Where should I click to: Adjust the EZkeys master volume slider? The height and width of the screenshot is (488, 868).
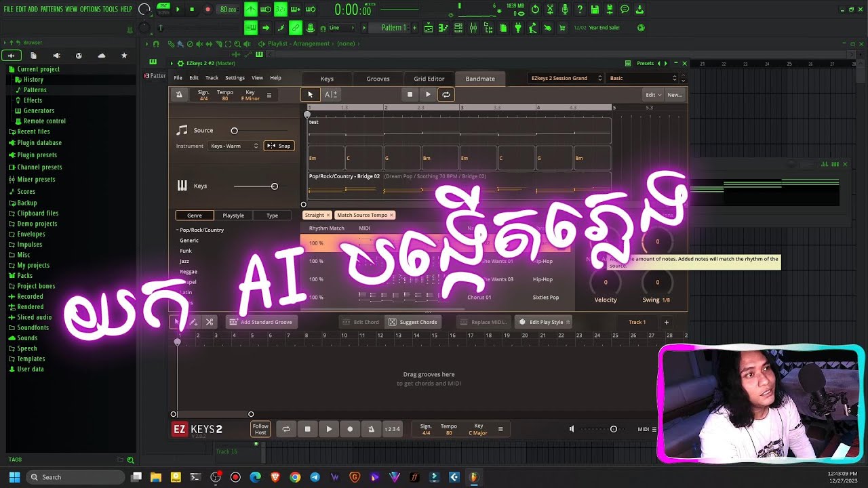pyautogui.click(x=614, y=429)
